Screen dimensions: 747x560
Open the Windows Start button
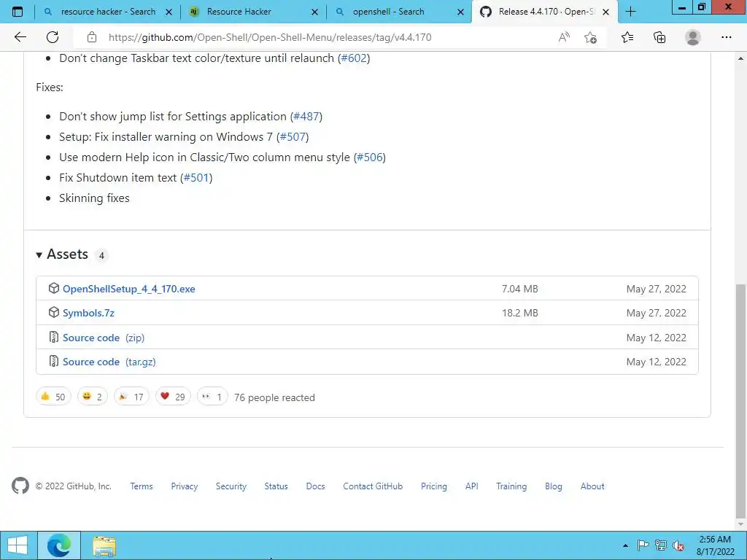[18, 545]
